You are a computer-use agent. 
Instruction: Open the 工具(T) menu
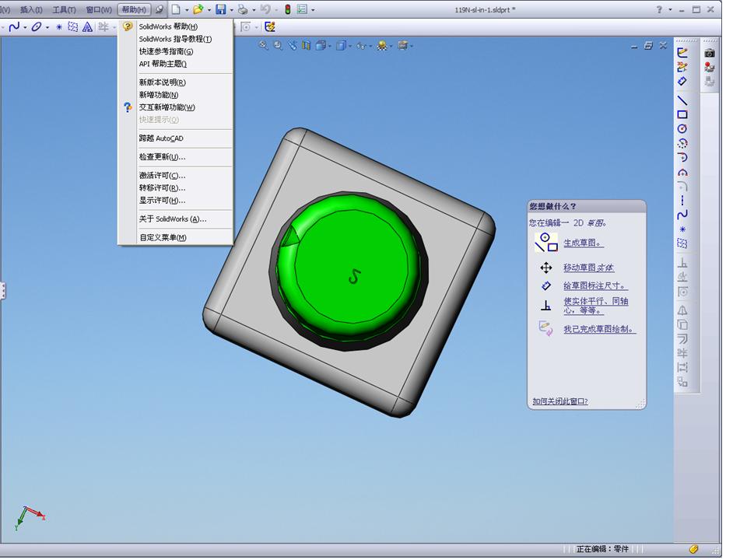pyautogui.click(x=64, y=9)
